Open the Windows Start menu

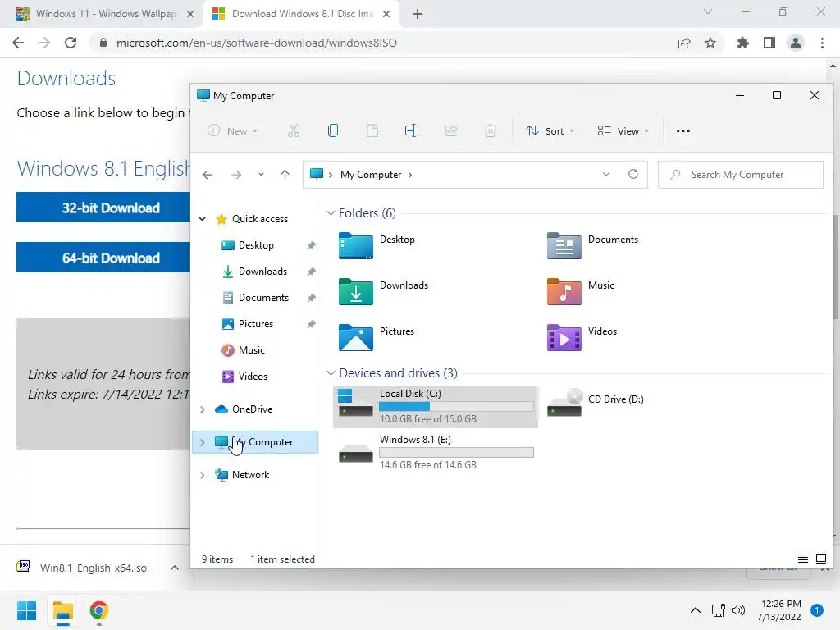[x=26, y=610]
